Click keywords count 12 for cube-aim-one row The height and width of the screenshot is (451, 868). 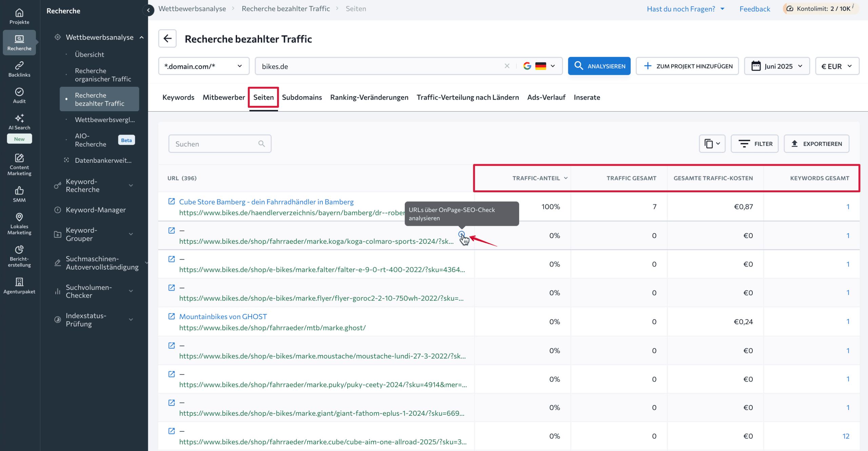tap(846, 436)
